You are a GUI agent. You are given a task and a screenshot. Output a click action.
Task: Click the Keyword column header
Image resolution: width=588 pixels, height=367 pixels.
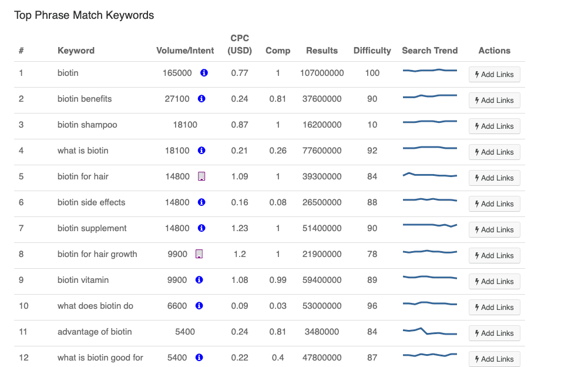(76, 51)
